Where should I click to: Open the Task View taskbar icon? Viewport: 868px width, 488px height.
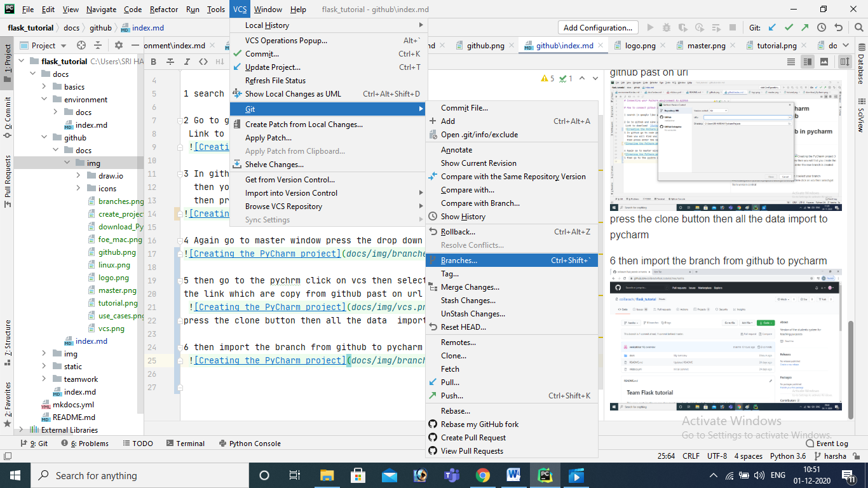295,475
